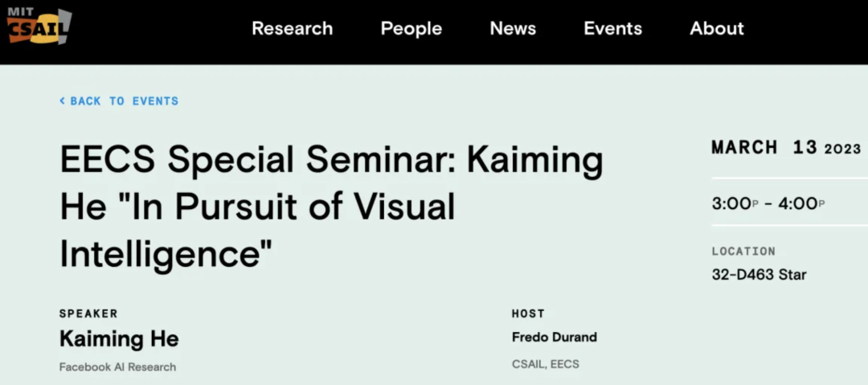
Task: Open the News section
Action: (x=513, y=29)
